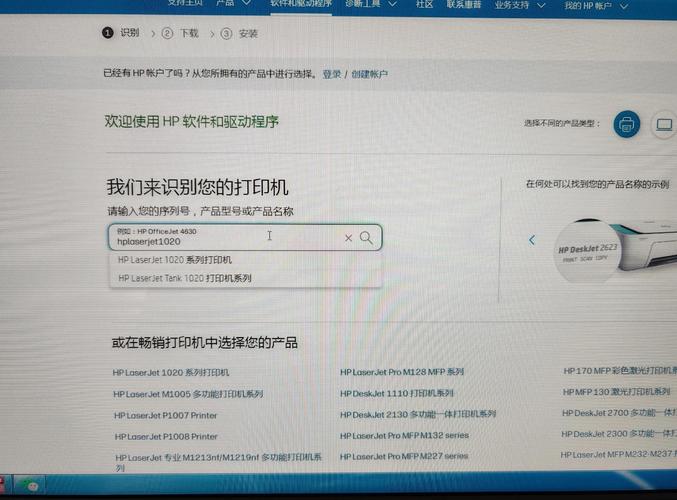677x500 pixels.
Task: Choose HP LaserJet Tank 1020 suggestion
Action: pyautogui.click(x=185, y=278)
